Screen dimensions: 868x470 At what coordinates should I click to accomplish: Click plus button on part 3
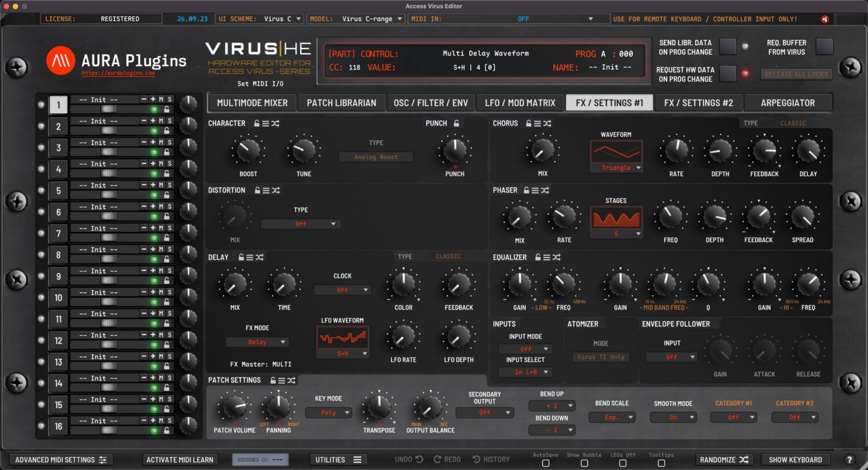(153, 142)
